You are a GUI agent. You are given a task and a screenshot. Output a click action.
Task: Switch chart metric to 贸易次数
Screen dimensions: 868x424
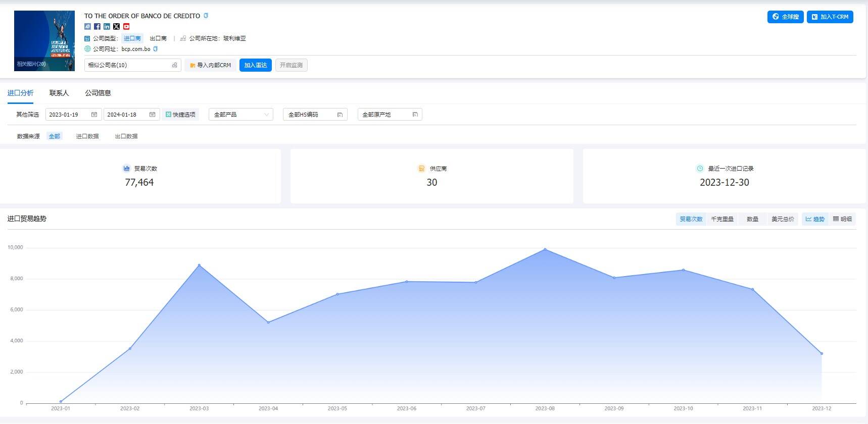point(691,219)
